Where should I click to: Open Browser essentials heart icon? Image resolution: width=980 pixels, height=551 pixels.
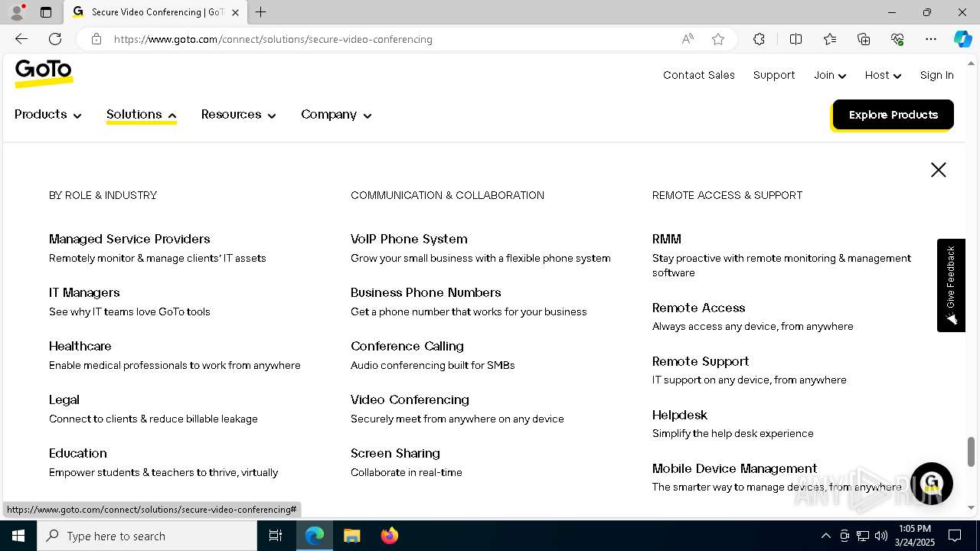(x=897, y=39)
